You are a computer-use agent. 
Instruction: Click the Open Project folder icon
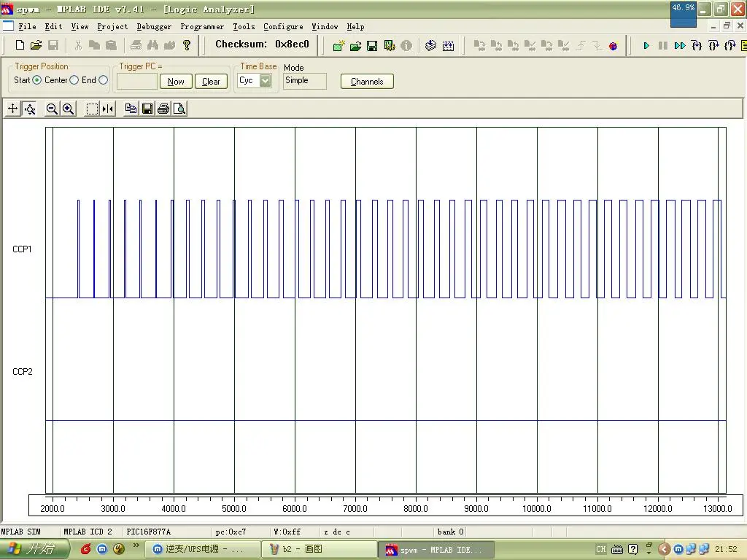[355, 46]
